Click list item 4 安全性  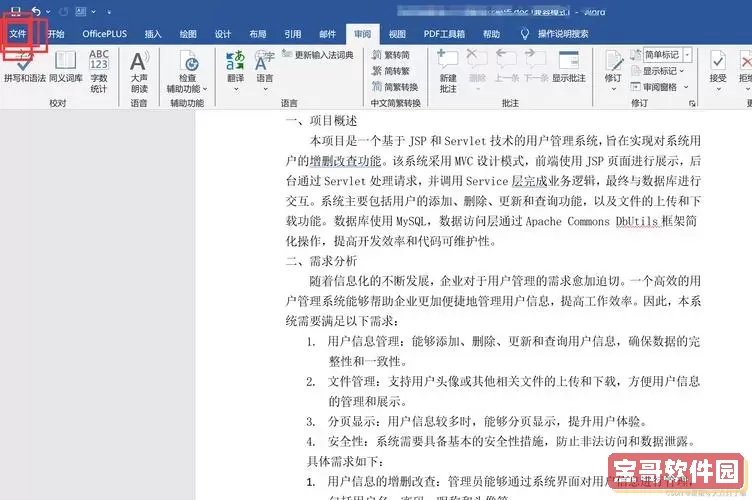(x=502, y=442)
